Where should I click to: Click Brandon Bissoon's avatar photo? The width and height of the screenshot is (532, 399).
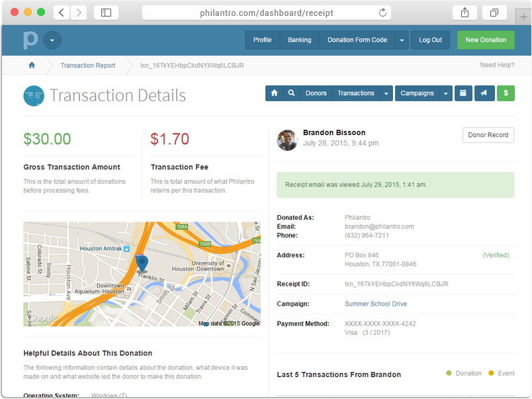(287, 140)
